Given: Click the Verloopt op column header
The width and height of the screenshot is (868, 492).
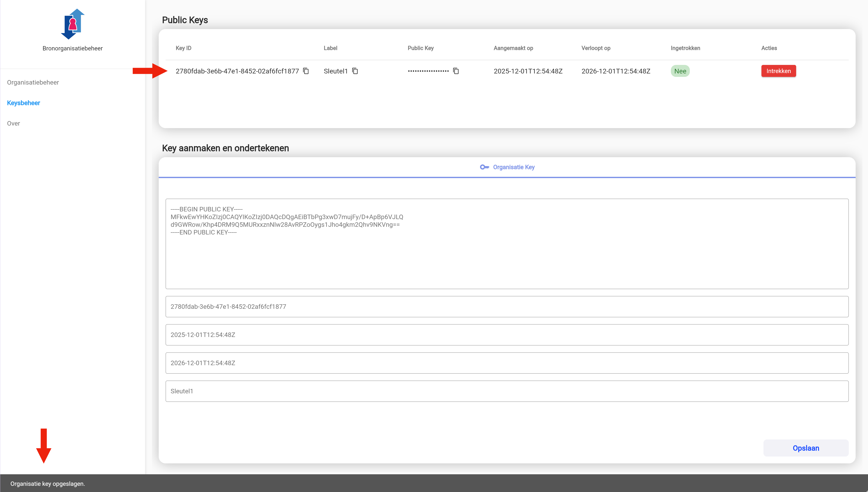Looking at the screenshot, I should point(596,48).
